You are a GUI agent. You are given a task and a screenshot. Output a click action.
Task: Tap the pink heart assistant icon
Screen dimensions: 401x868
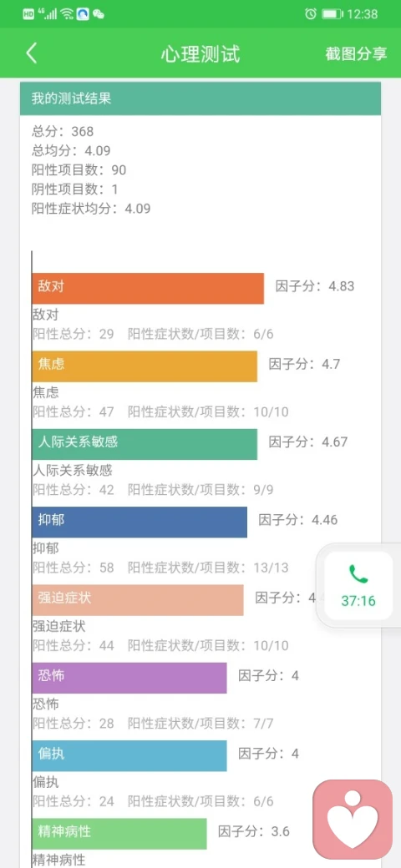[353, 819]
